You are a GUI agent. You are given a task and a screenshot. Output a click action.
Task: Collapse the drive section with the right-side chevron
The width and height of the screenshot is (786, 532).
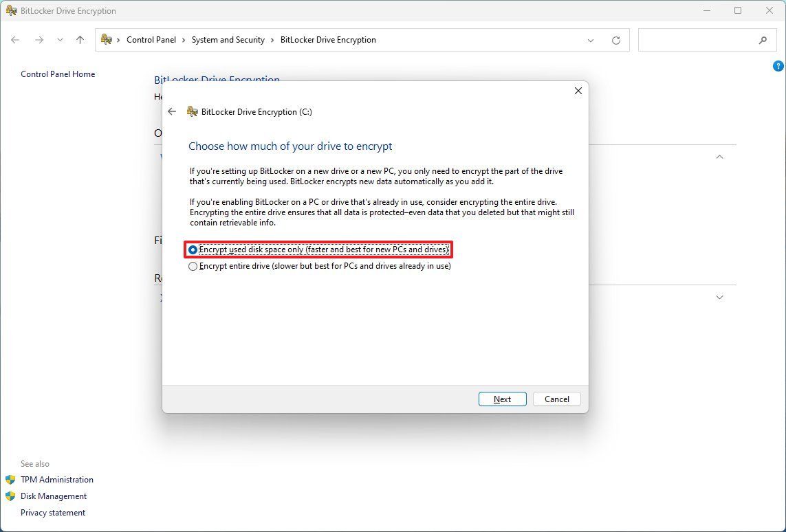(719, 157)
